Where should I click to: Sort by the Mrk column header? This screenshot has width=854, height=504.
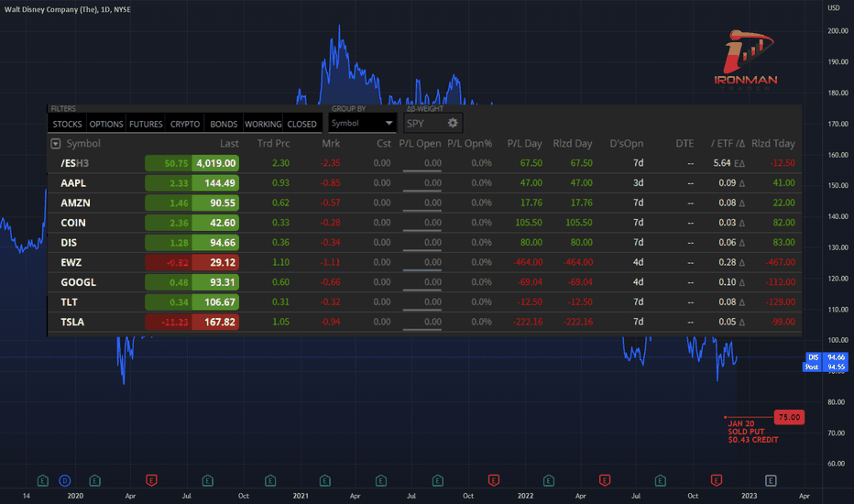pos(331,144)
